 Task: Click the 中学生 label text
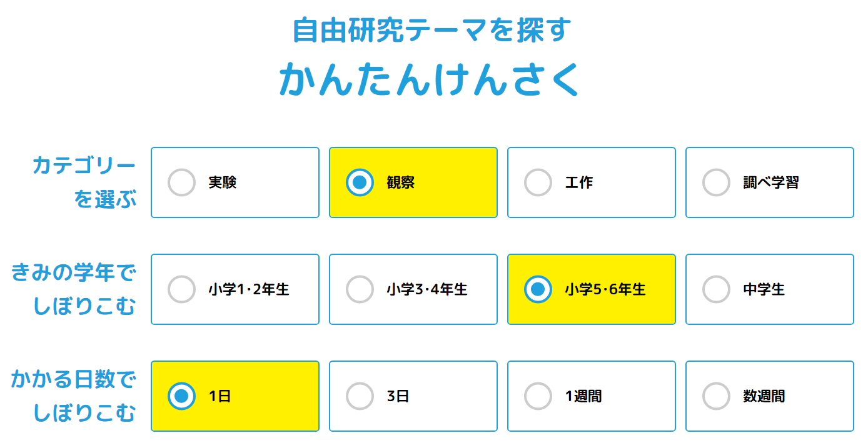[764, 289]
